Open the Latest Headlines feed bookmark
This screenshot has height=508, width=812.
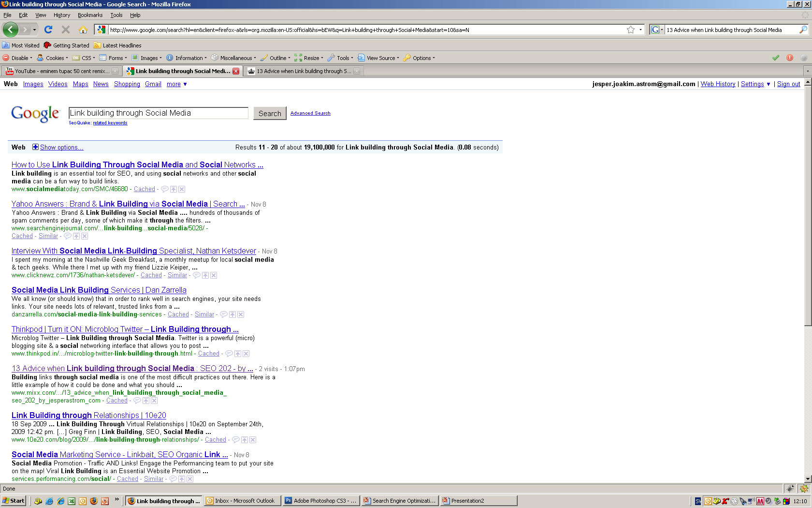point(117,45)
